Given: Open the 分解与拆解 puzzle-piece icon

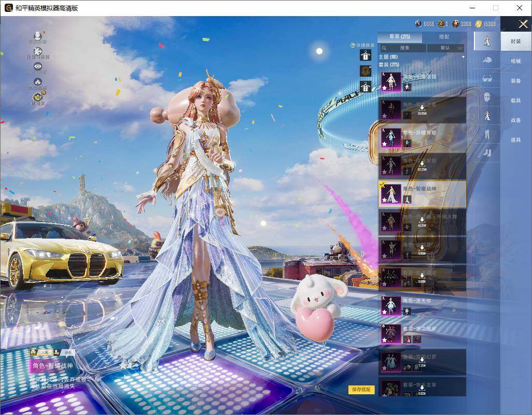Looking at the screenshot, I should click(x=38, y=51).
